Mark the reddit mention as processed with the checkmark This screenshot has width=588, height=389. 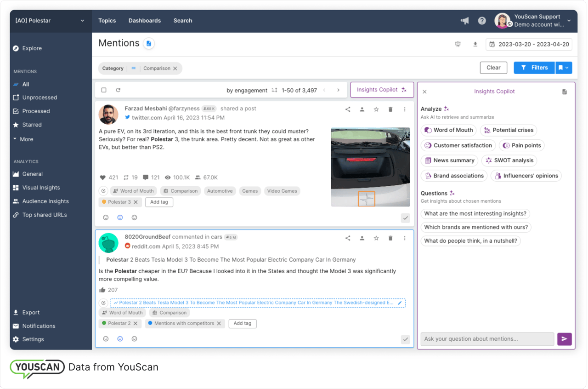click(405, 339)
